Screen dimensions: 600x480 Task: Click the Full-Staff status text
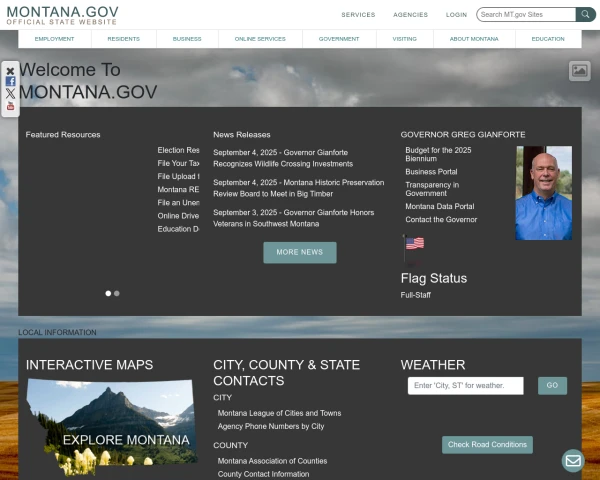pyautogui.click(x=416, y=295)
